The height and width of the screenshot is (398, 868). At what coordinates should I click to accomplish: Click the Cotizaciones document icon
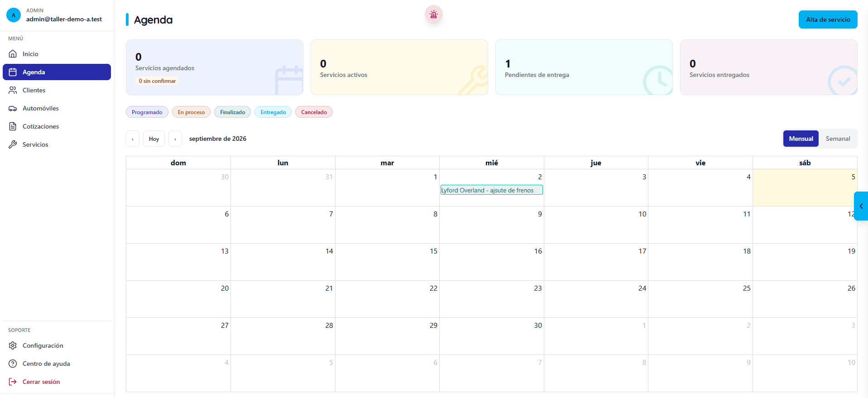pyautogui.click(x=13, y=126)
